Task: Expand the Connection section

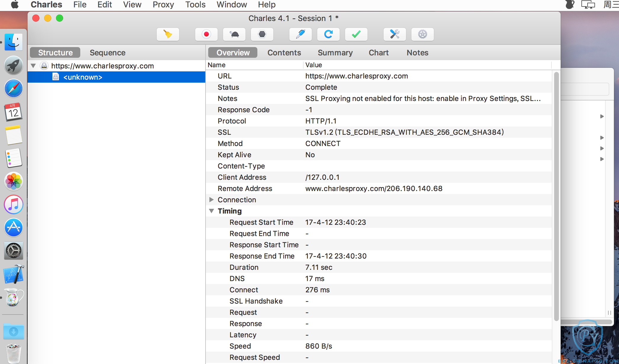Action: coord(211,200)
